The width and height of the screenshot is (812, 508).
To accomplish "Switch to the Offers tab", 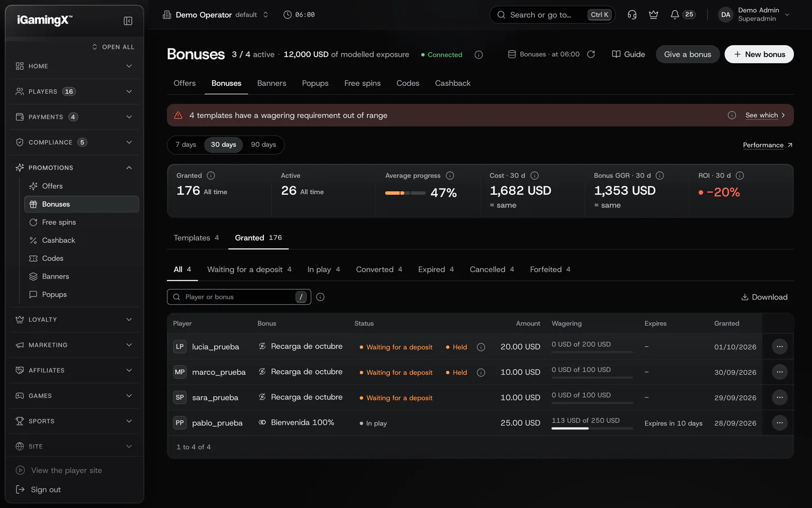I will 184,84.
